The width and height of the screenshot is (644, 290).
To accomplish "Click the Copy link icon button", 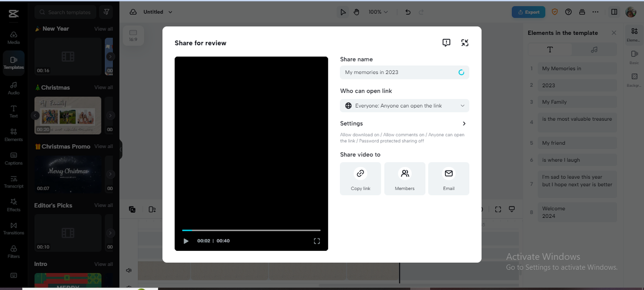I will click(x=360, y=178).
